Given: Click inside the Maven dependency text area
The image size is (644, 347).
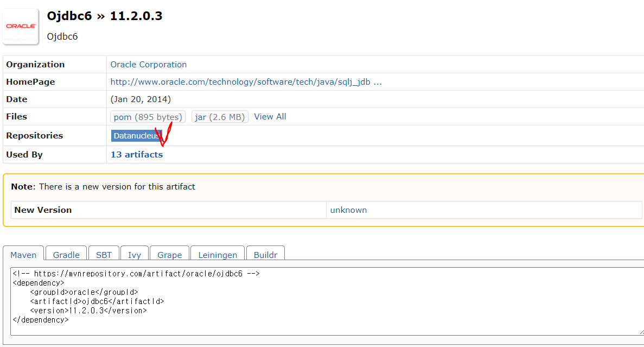Looking at the screenshot, I should point(327,301).
